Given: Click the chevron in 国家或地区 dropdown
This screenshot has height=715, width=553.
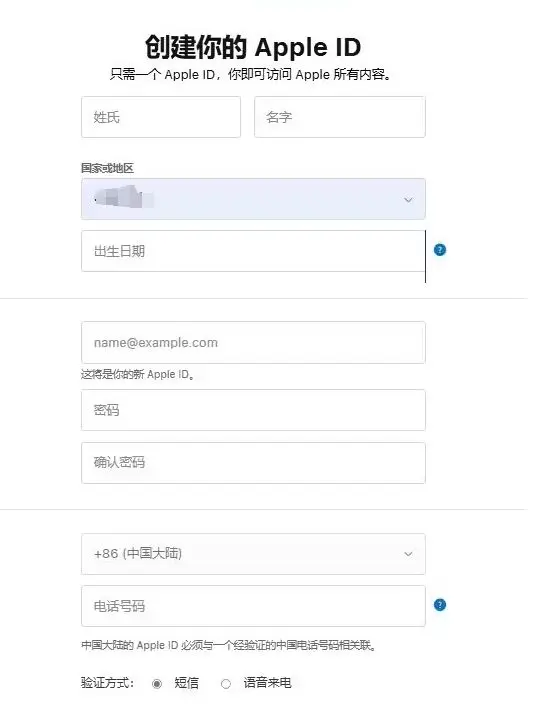Looking at the screenshot, I should coord(408,200).
